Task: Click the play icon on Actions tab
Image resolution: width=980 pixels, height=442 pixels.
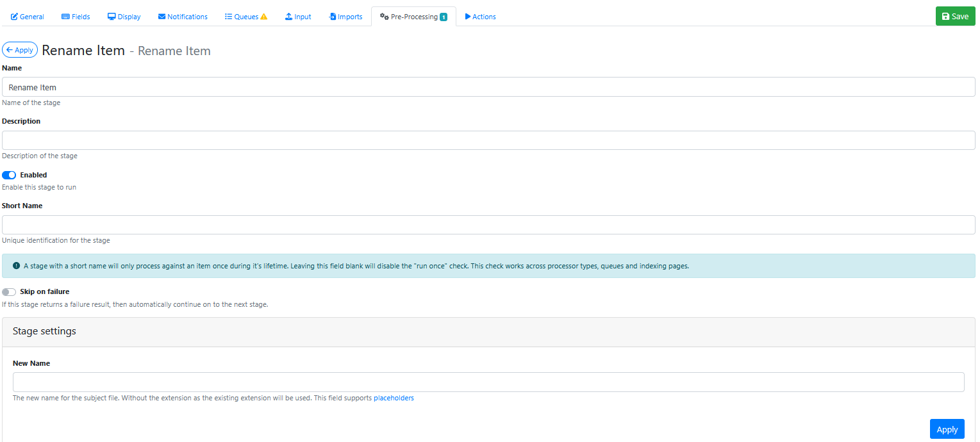Action: pos(468,17)
